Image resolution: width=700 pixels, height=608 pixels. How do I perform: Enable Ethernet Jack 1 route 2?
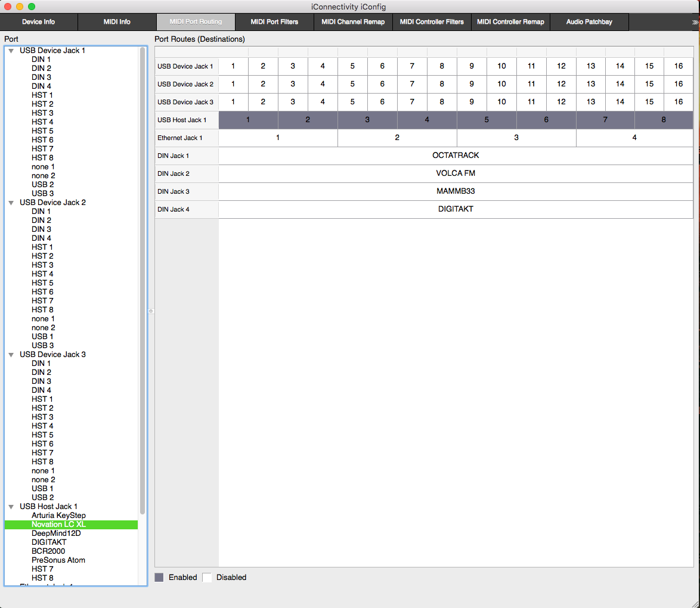[397, 138]
